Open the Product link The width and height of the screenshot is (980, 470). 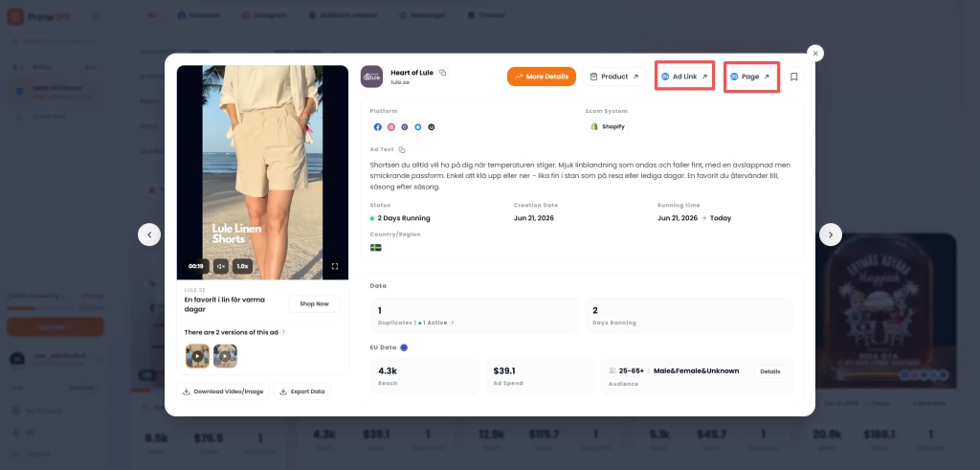click(x=615, y=77)
